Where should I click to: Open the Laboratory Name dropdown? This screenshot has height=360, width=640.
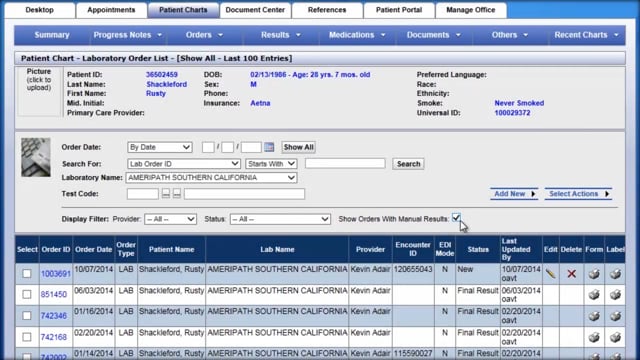[211, 178]
